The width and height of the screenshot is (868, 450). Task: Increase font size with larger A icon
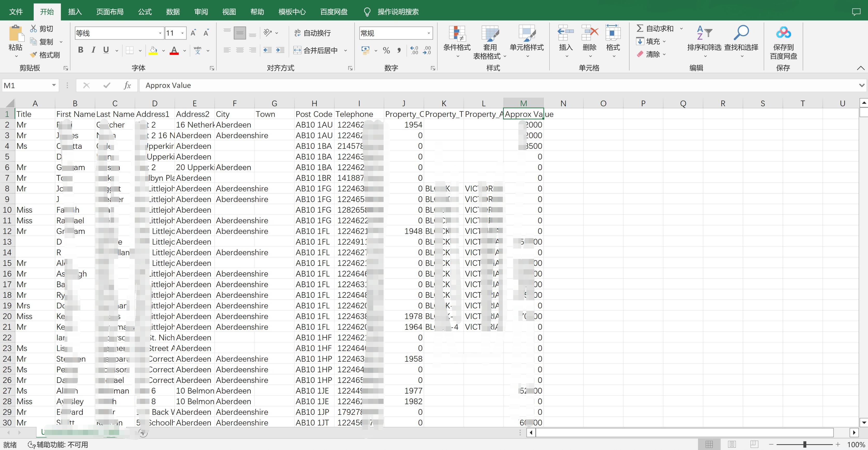(193, 33)
